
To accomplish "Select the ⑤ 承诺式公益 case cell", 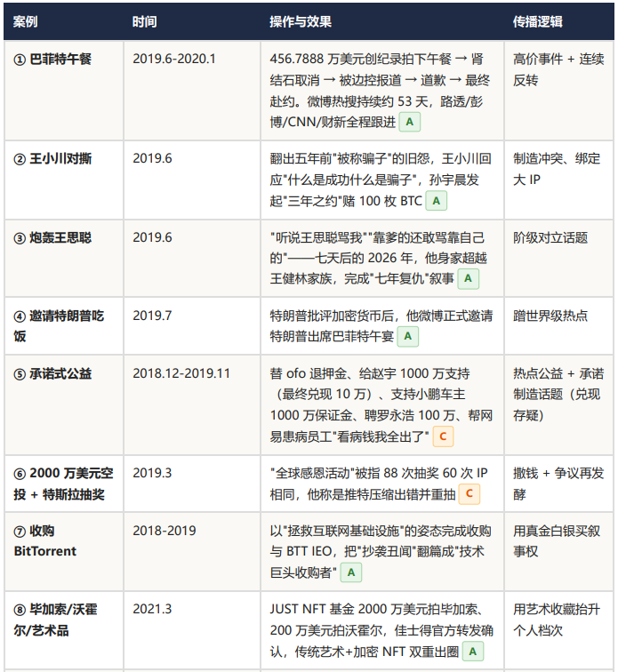I will 64,405.
